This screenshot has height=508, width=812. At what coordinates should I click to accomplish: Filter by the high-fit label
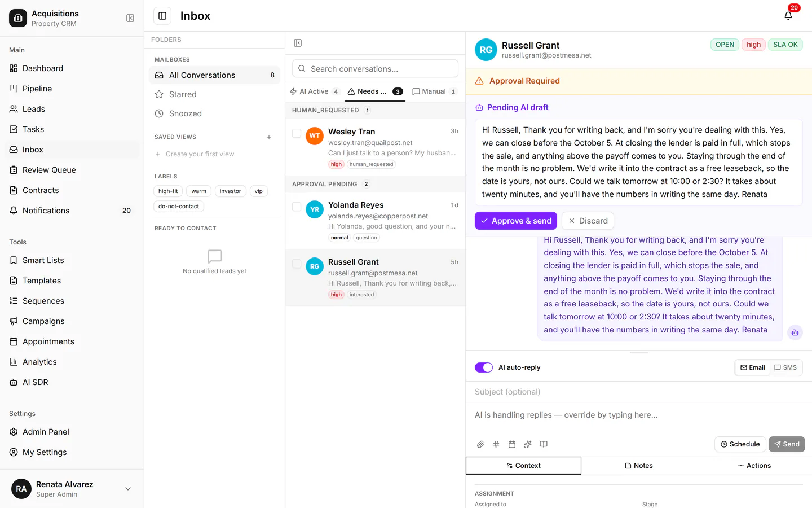click(x=168, y=191)
